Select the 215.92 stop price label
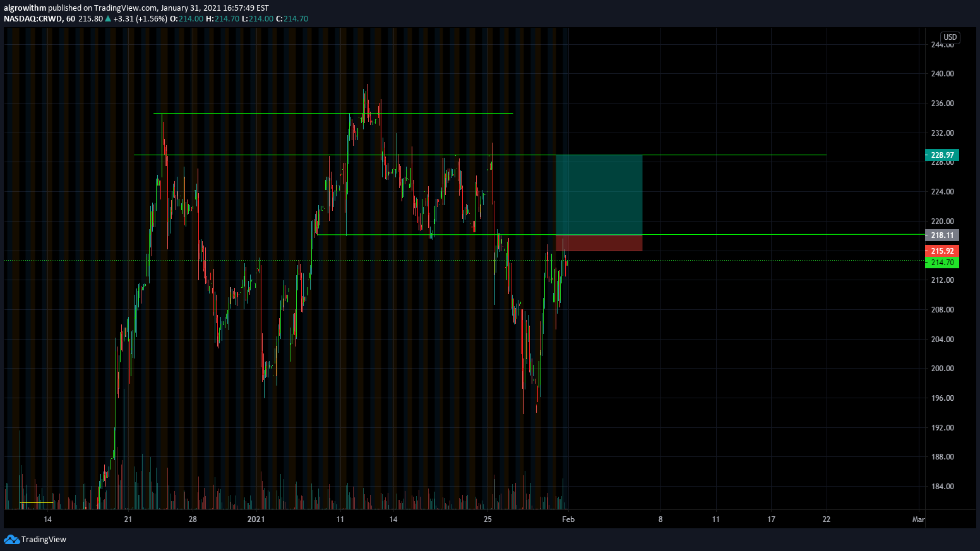This screenshot has height=551, width=980. (x=942, y=251)
